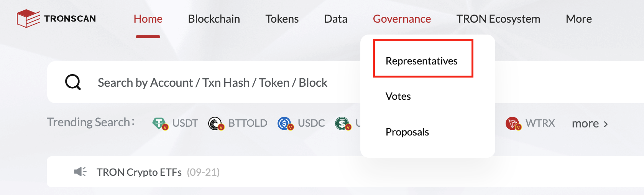Select the red WTRX token icon
Viewport: 644px width, 195px height.
click(x=513, y=124)
